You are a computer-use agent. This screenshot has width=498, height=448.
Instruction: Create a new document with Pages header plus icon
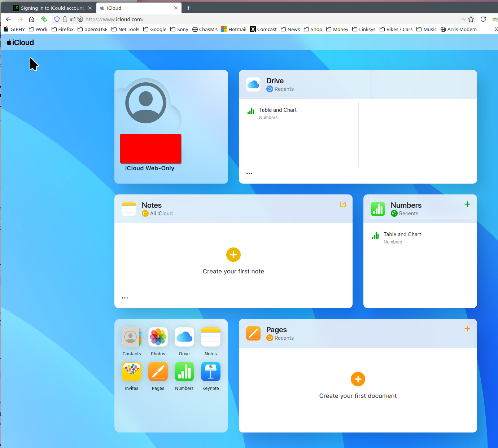pyautogui.click(x=467, y=329)
